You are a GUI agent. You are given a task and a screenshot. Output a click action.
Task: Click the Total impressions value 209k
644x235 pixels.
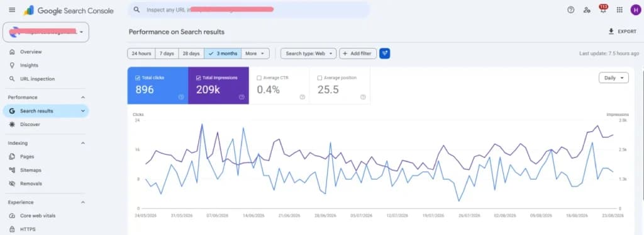click(x=208, y=89)
